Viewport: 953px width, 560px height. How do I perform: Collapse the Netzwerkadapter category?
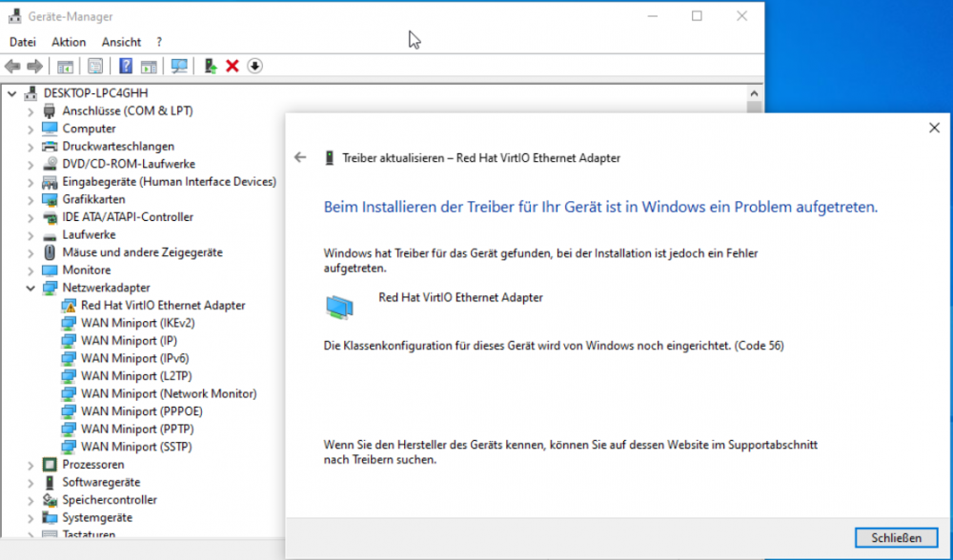[x=30, y=288]
